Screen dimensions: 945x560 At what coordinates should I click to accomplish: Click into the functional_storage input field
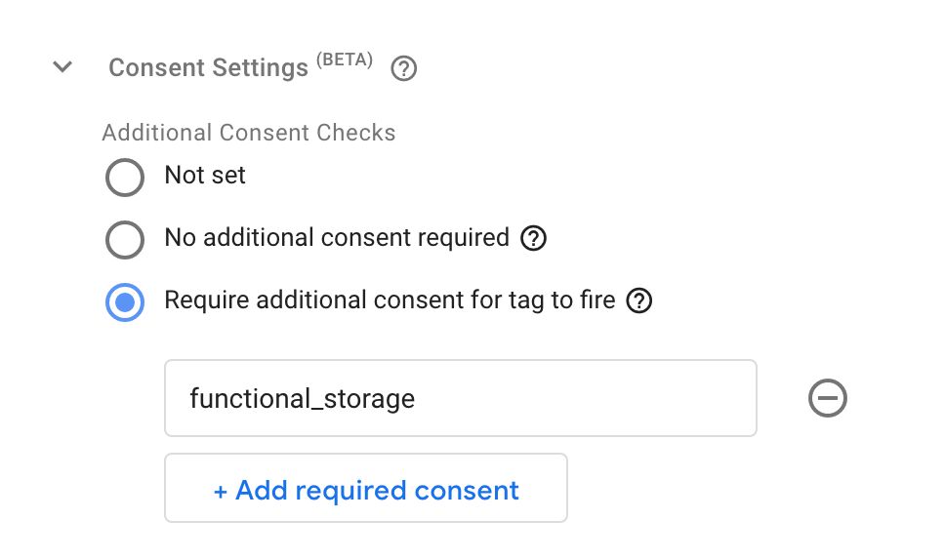461,398
